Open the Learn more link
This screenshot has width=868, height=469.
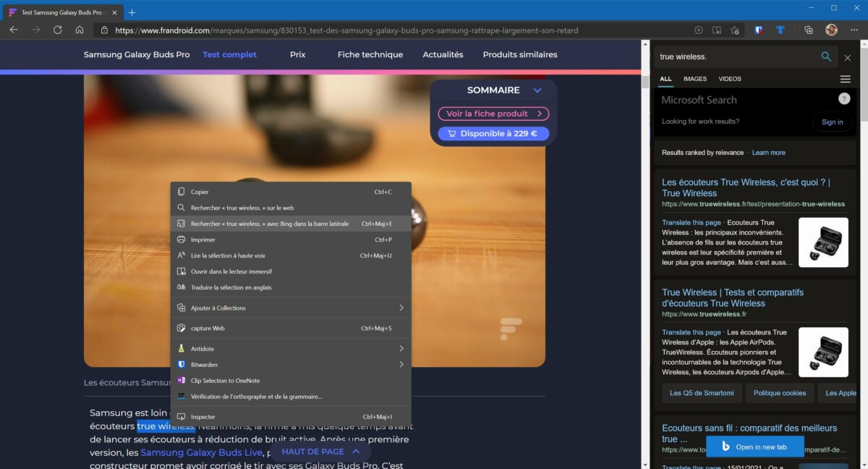pyautogui.click(x=768, y=153)
